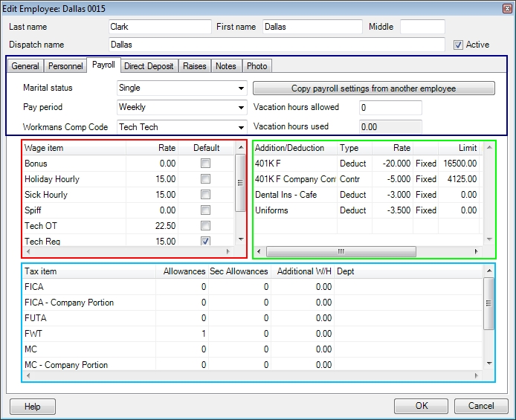Click the Middle name input field
This screenshot has width=516, height=420.
click(422, 27)
